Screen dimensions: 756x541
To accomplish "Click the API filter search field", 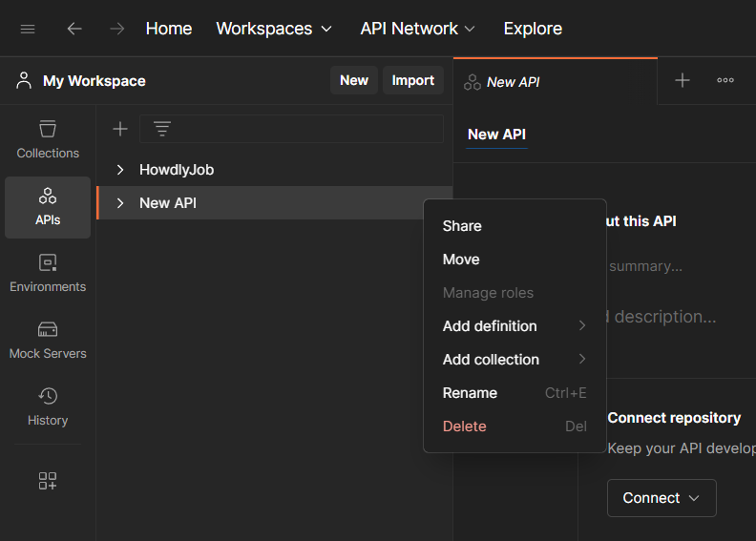I will (291, 129).
